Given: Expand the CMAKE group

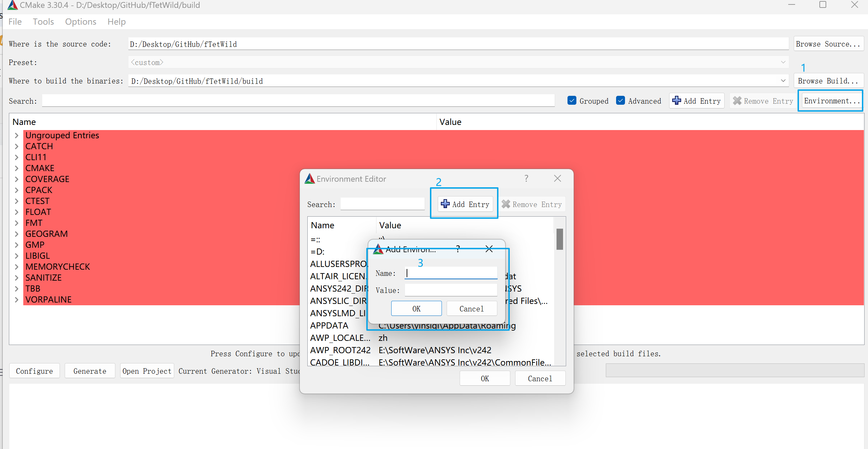Looking at the screenshot, I should [16, 168].
